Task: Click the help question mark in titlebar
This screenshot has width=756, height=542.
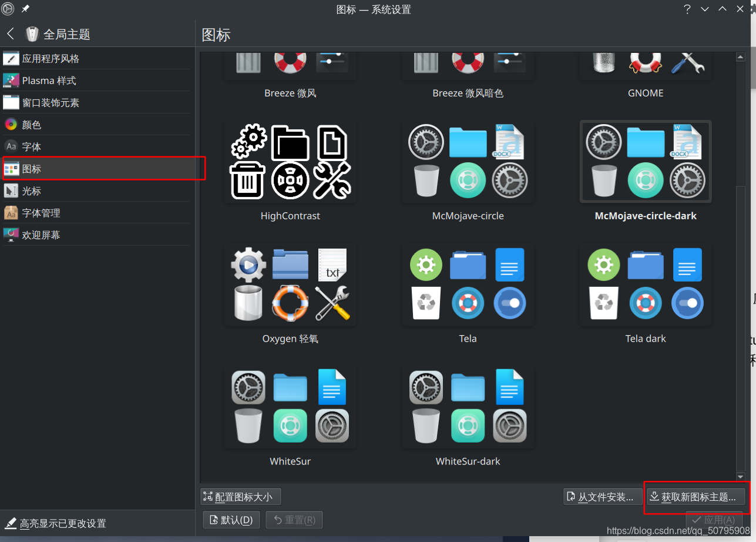Action: pos(687,9)
